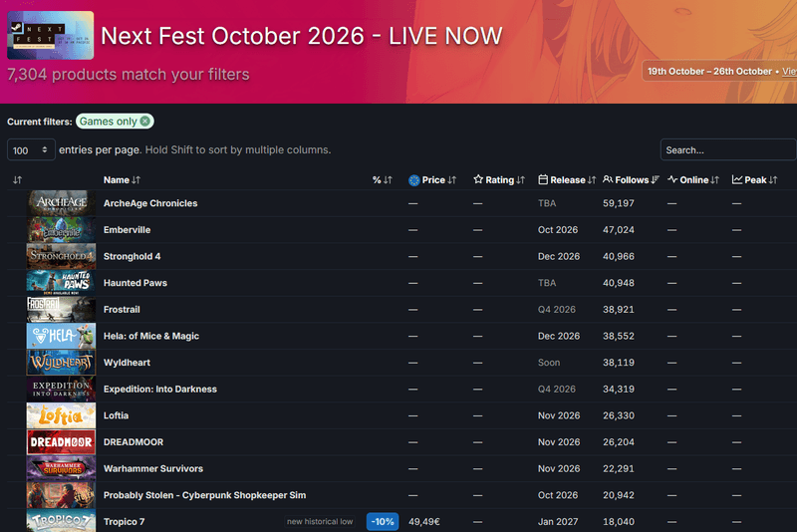Sort by the Release column

(x=567, y=180)
